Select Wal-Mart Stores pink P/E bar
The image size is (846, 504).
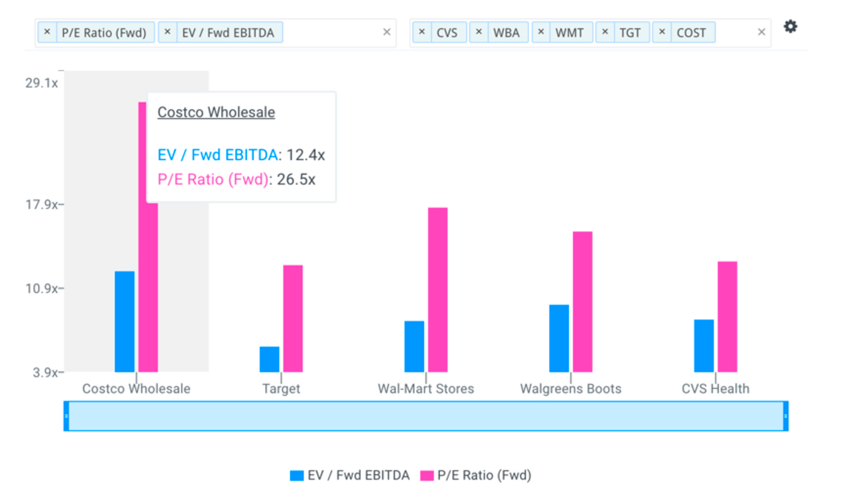438,290
